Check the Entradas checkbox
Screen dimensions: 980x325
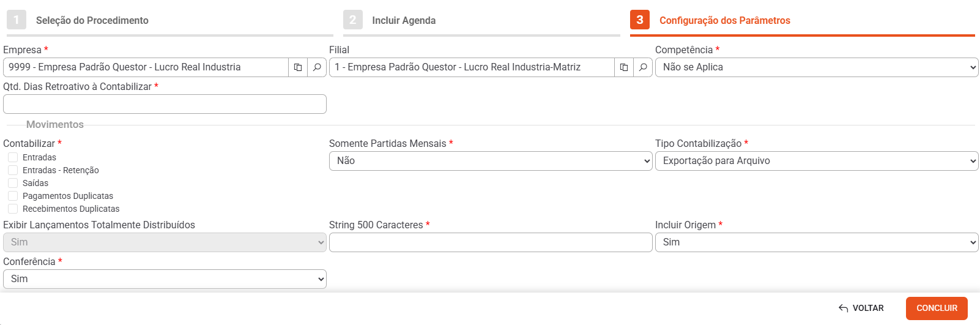(x=13, y=157)
